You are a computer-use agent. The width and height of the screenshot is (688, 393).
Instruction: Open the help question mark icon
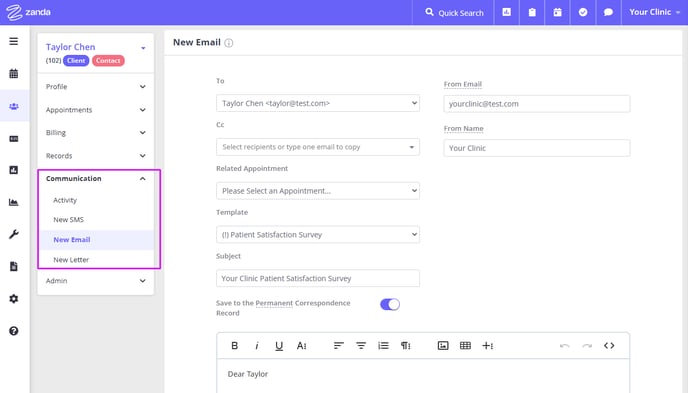click(14, 331)
